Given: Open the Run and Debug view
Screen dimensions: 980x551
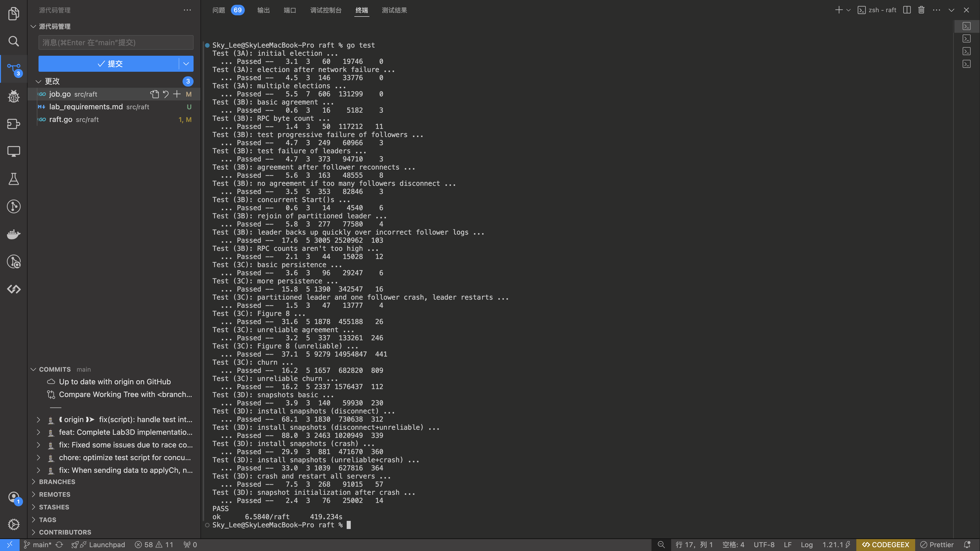Looking at the screenshot, I should click(x=14, y=96).
